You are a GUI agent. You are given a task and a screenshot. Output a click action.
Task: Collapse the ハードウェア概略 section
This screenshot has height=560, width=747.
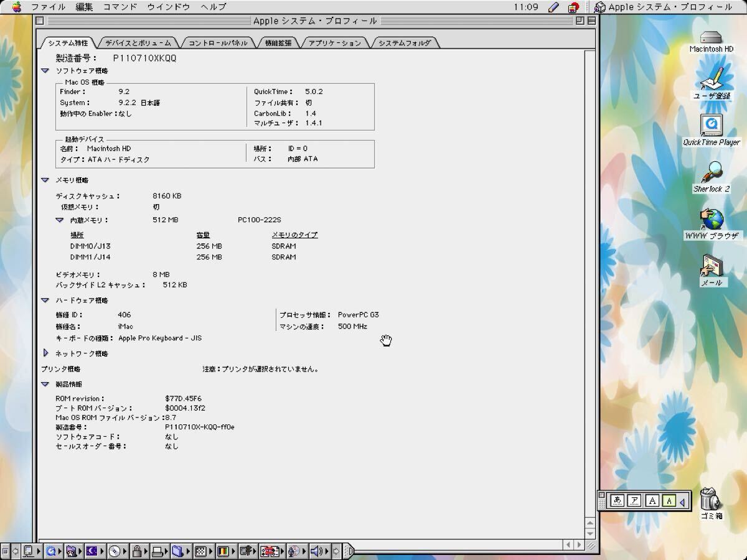tap(45, 300)
